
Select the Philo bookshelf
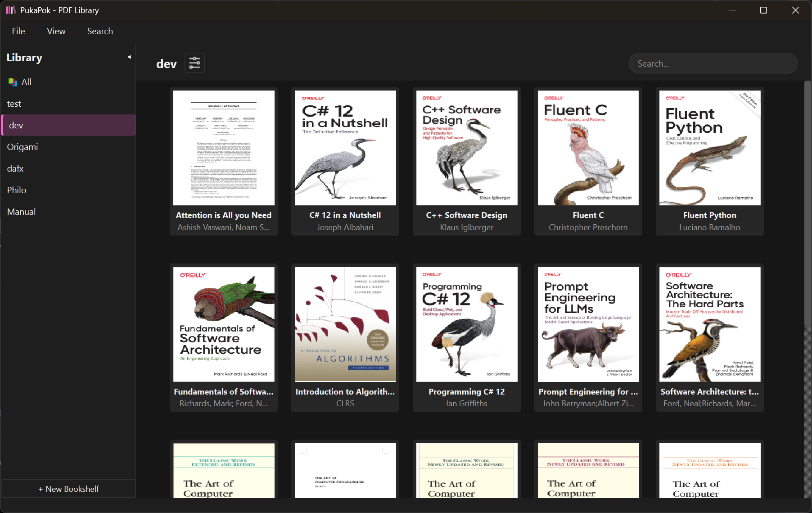click(17, 190)
